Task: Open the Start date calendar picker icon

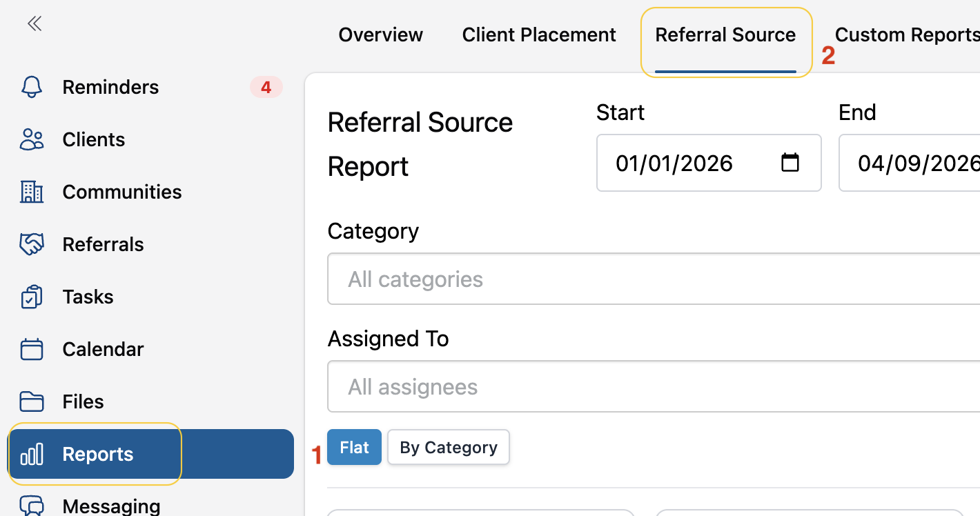Action: tap(790, 163)
